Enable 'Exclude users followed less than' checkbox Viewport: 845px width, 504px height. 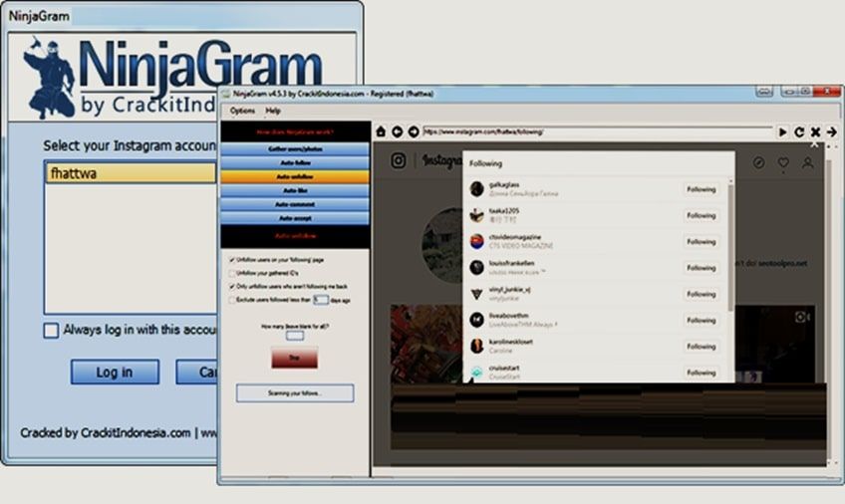pos(232,300)
